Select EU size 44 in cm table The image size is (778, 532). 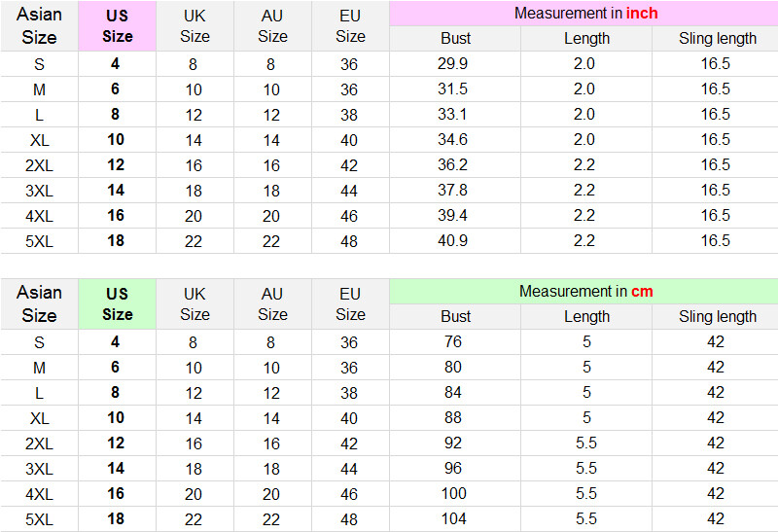(x=349, y=469)
